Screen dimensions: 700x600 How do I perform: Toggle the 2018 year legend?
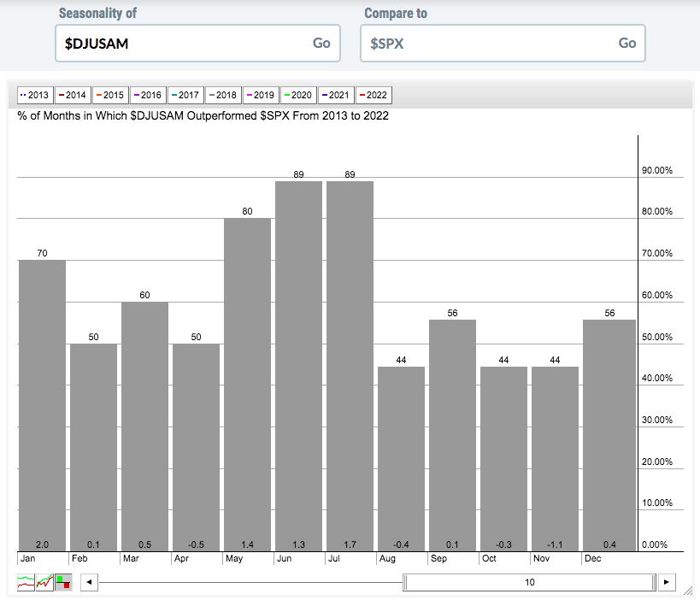tap(221, 95)
